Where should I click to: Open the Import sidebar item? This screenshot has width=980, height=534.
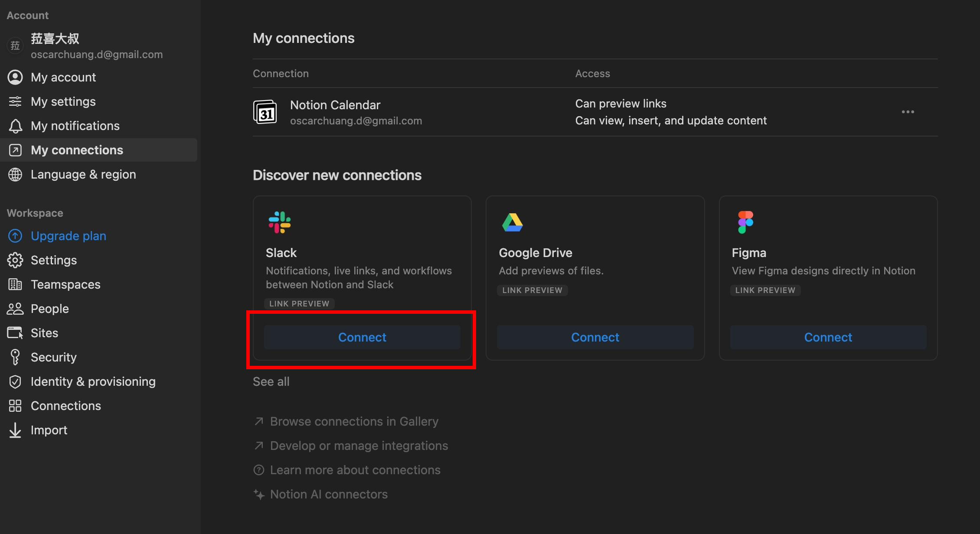(99, 430)
